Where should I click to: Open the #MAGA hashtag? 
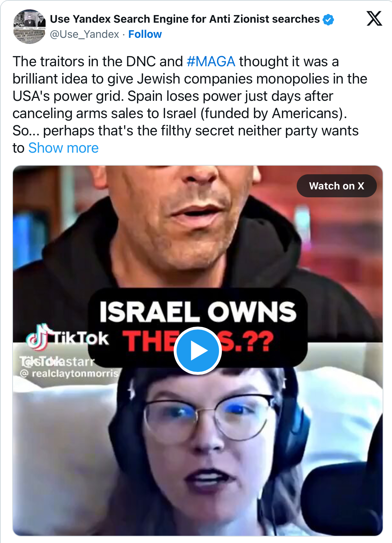pyautogui.click(x=211, y=62)
